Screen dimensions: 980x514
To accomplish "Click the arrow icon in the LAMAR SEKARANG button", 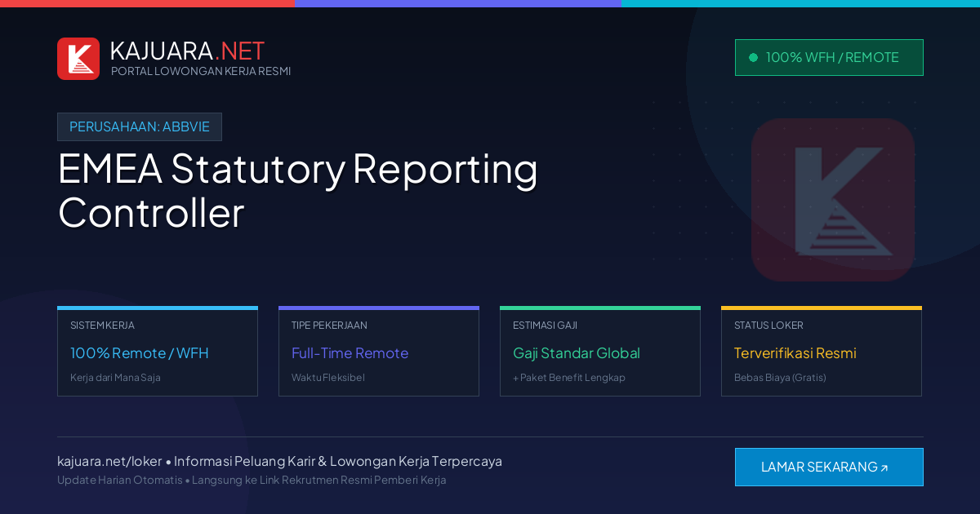I will pyautogui.click(x=884, y=468).
